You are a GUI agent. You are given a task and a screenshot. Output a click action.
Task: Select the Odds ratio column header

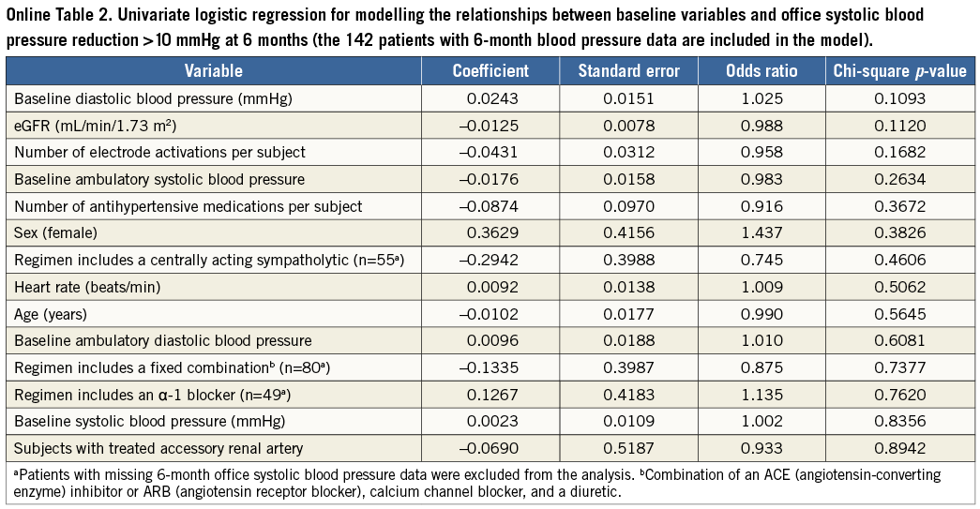761,71
